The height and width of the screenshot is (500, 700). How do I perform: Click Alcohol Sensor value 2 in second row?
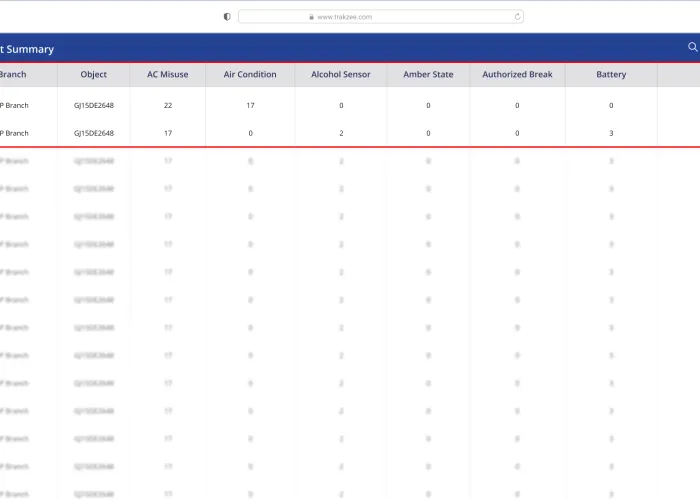[341, 133]
